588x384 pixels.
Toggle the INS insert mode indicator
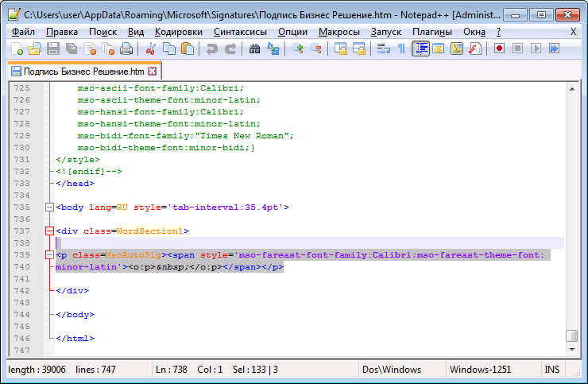pos(552,370)
